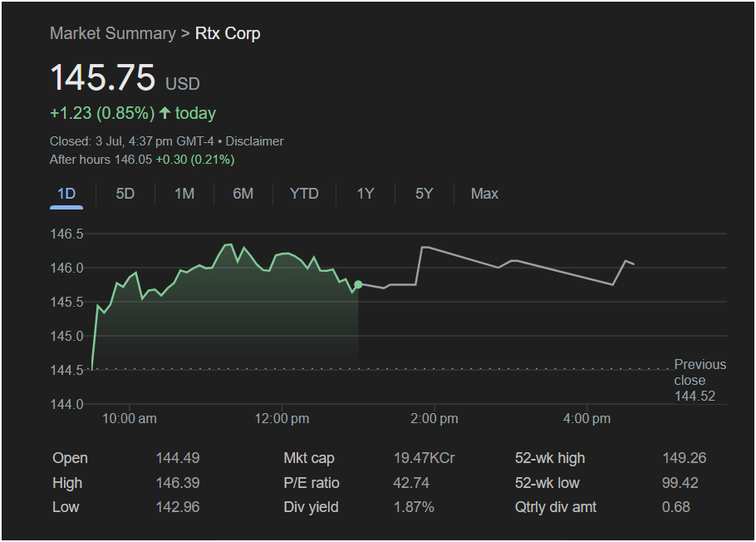Select the +1.23 (0.85%) change text
Image resolution: width=756 pixels, height=542 pixels.
pyautogui.click(x=102, y=113)
